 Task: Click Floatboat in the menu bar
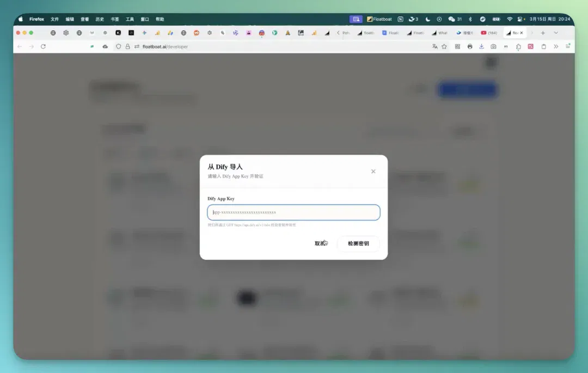pos(379,19)
